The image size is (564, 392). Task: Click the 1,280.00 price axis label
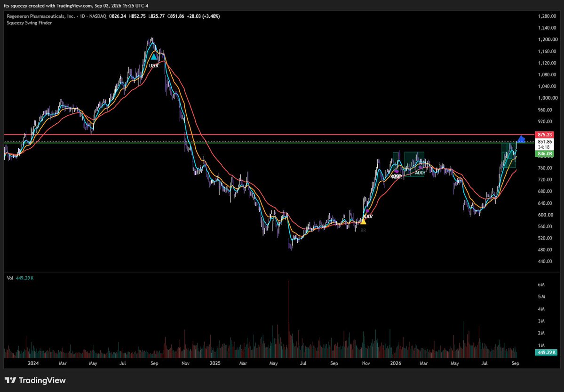point(547,16)
